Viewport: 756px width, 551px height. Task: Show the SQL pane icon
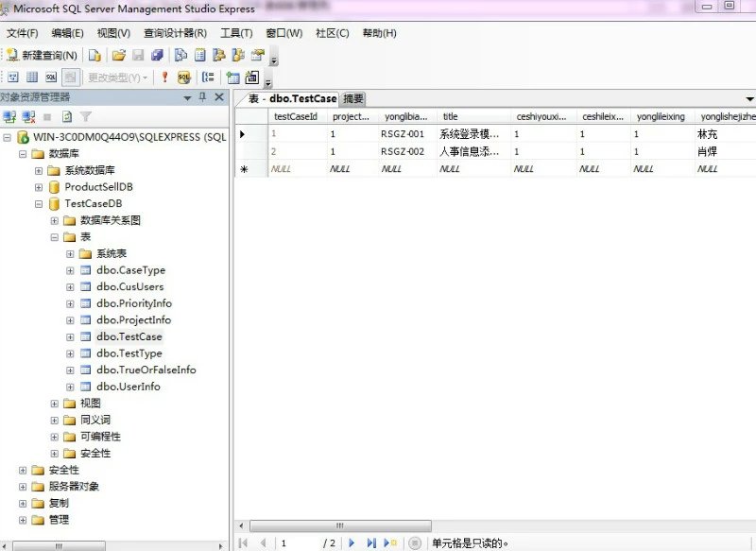(x=51, y=77)
